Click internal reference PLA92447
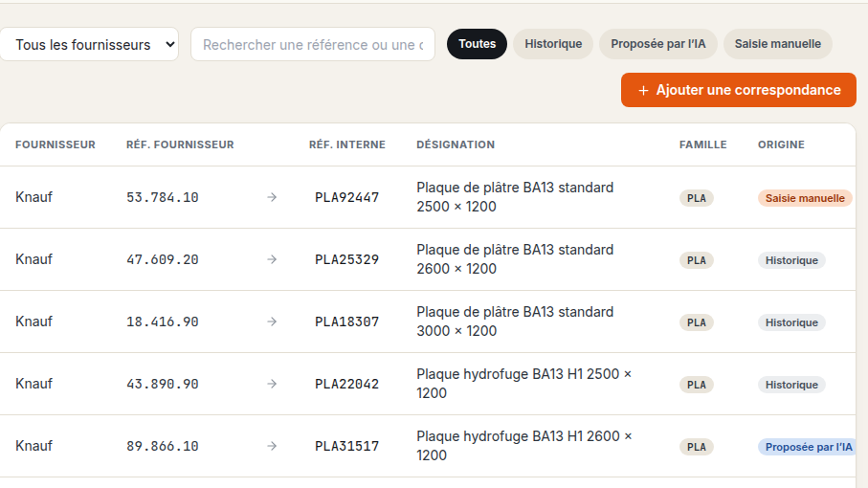868x488 pixels. click(x=347, y=197)
